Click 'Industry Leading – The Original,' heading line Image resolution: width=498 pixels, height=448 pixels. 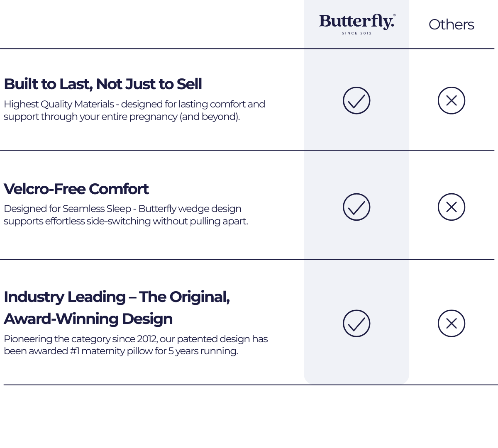point(117,297)
